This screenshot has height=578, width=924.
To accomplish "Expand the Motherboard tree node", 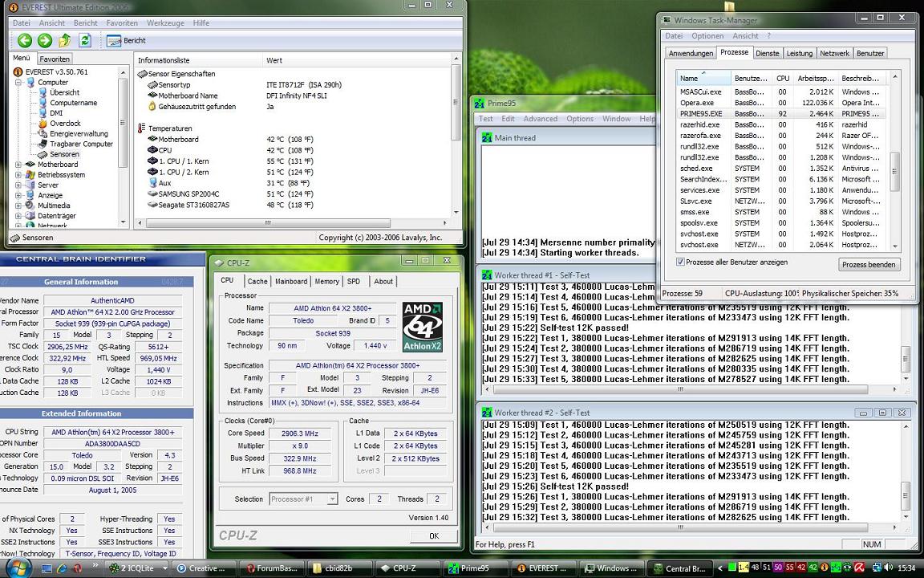I will pos(18,165).
